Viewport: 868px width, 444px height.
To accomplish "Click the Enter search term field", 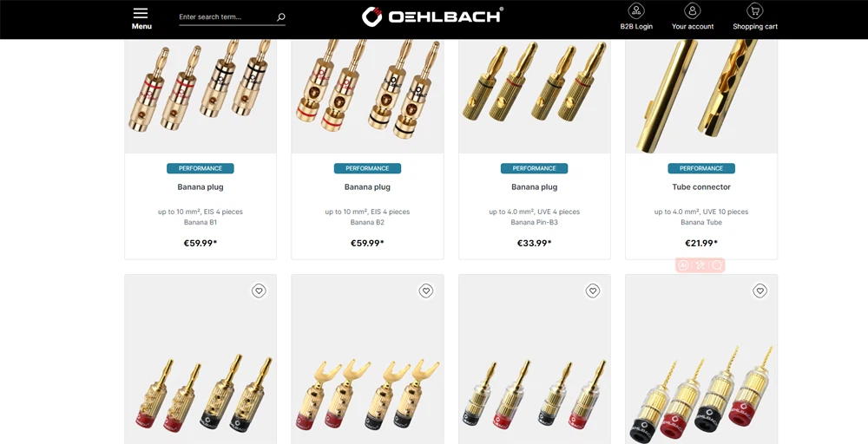I will tap(226, 17).
